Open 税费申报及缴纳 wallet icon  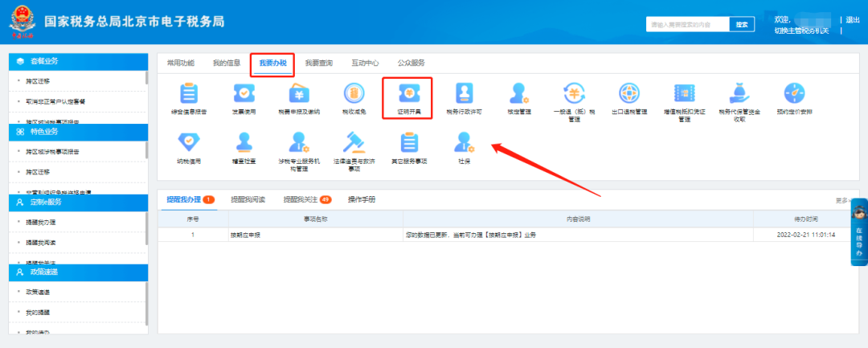click(299, 93)
